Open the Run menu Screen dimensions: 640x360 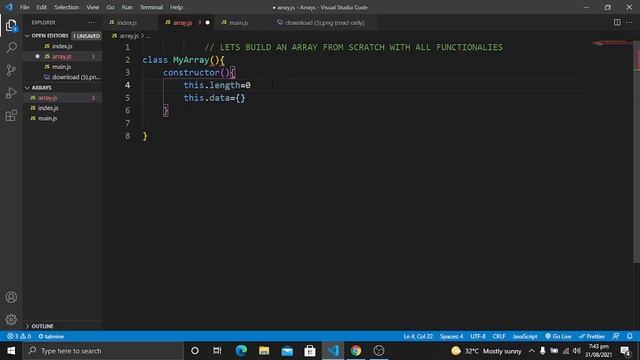click(x=127, y=7)
